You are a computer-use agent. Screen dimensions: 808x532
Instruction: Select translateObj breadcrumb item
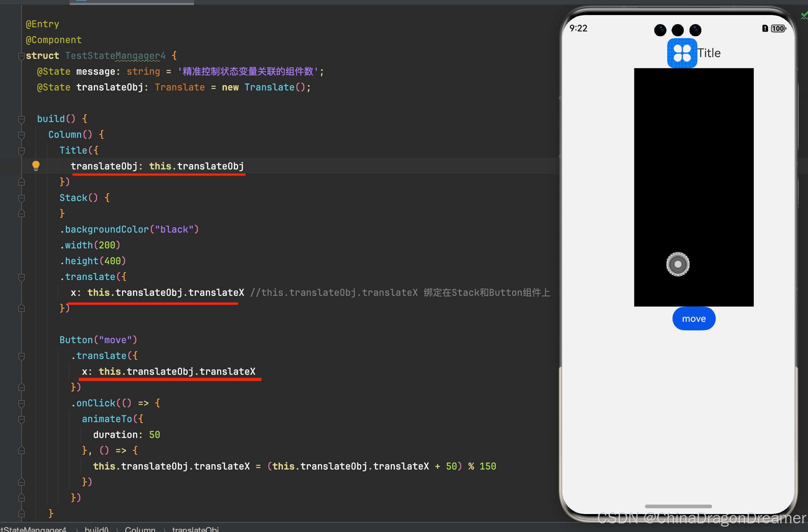[x=195, y=529]
